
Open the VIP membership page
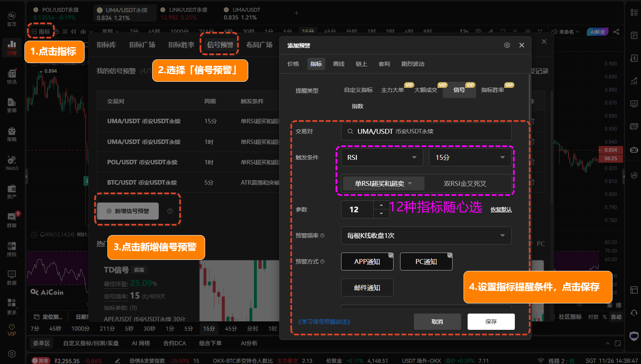[x=12, y=330]
